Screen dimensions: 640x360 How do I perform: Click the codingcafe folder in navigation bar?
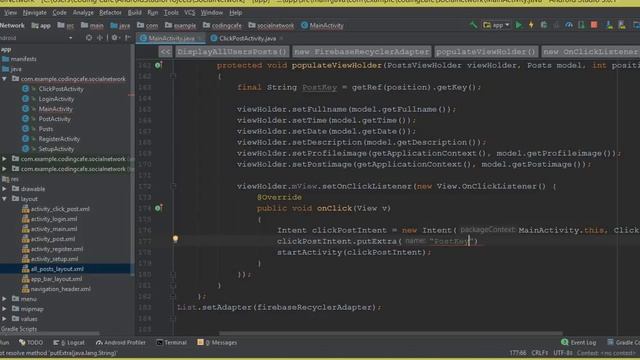pyautogui.click(x=222, y=25)
